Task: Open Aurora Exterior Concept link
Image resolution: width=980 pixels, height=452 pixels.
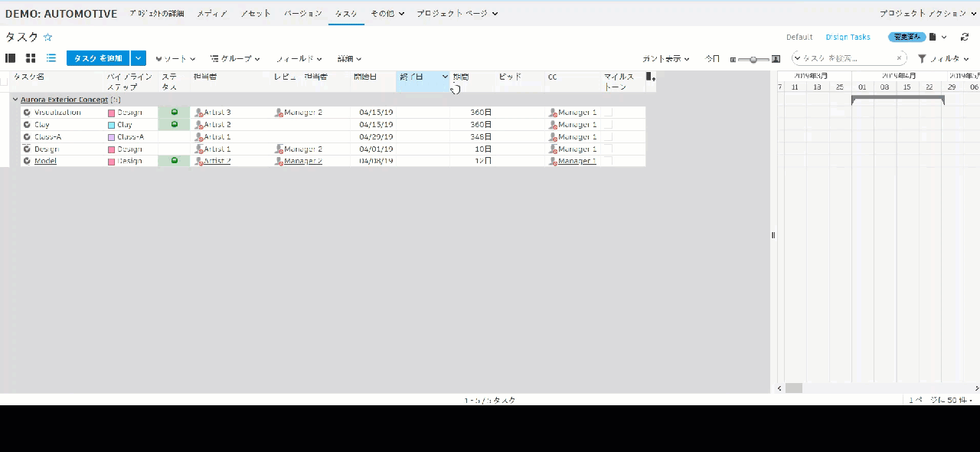Action: pos(64,100)
